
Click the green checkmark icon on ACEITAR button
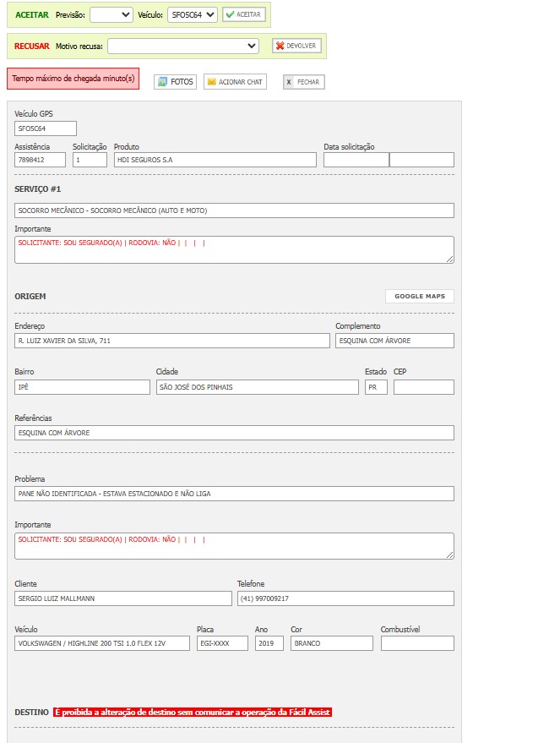(230, 14)
